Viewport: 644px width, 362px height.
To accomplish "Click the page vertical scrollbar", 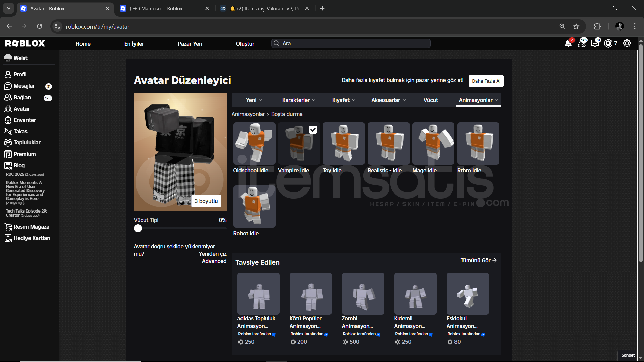I will (x=641, y=153).
